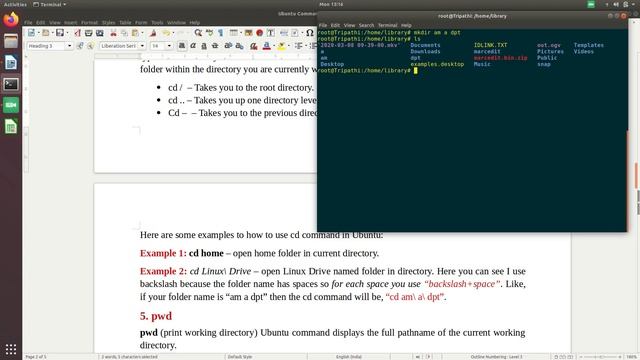The width and height of the screenshot is (640, 360).
Task: Toggle Strikethrough formatting button
Action: 215,46
